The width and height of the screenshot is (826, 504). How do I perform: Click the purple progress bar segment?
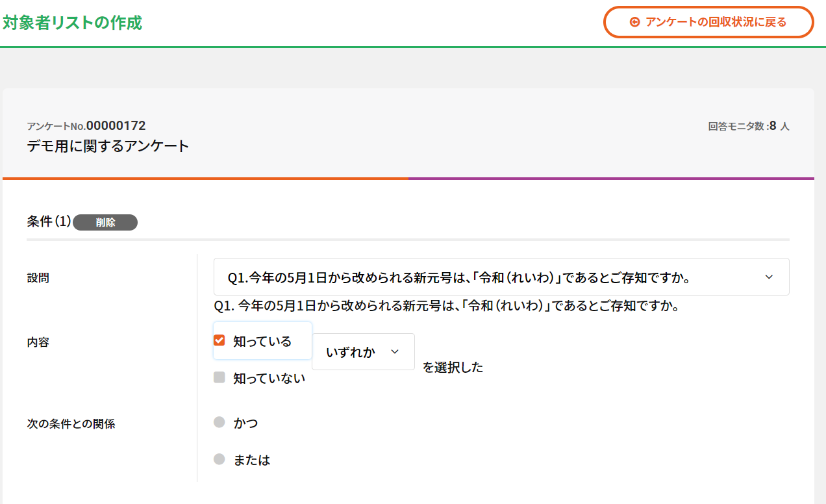coord(611,178)
